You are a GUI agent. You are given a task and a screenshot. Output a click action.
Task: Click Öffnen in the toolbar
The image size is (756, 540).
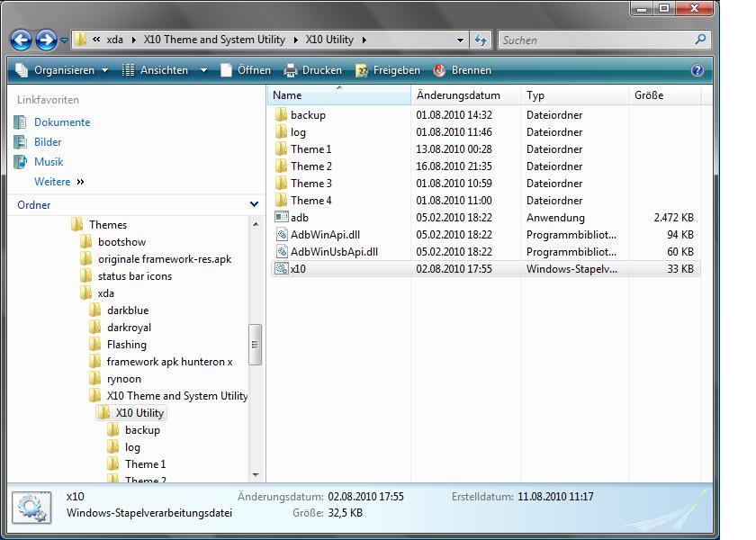(x=246, y=70)
